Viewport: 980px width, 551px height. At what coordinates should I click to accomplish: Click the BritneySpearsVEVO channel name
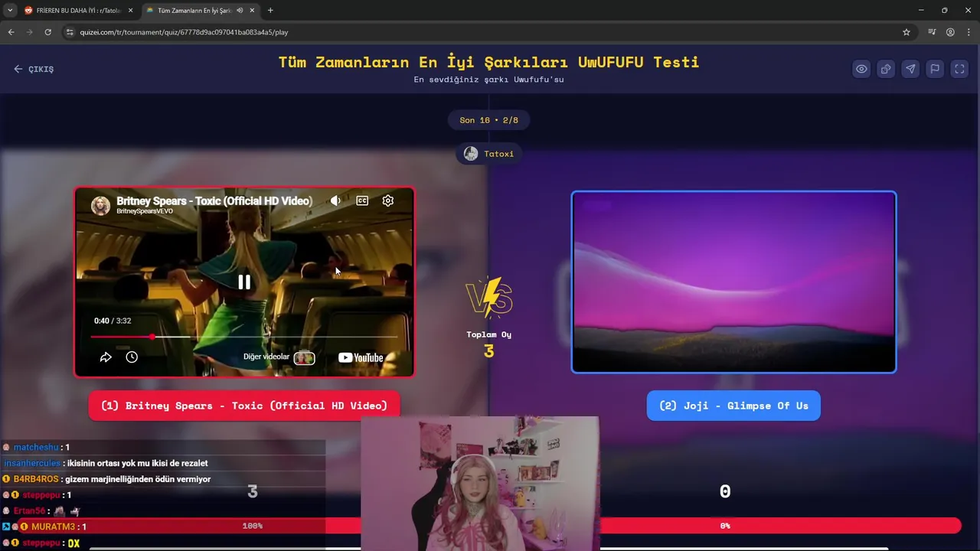point(145,211)
